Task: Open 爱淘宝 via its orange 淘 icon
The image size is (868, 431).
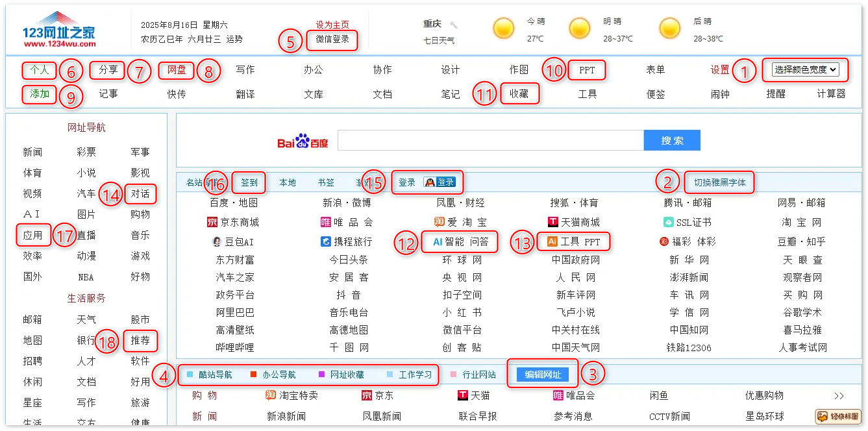Action: (x=440, y=223)
